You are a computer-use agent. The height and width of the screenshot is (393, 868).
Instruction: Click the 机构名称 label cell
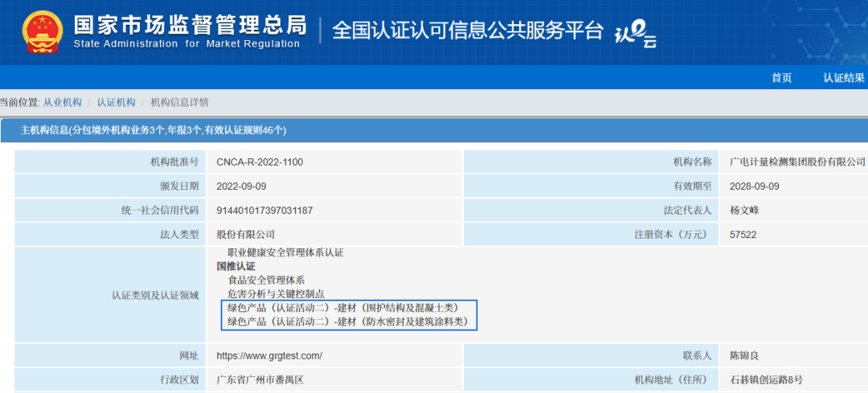[x=593, y=162]
